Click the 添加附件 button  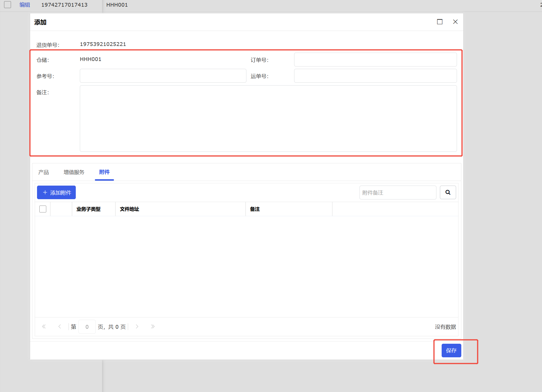[x=56, y=193]
